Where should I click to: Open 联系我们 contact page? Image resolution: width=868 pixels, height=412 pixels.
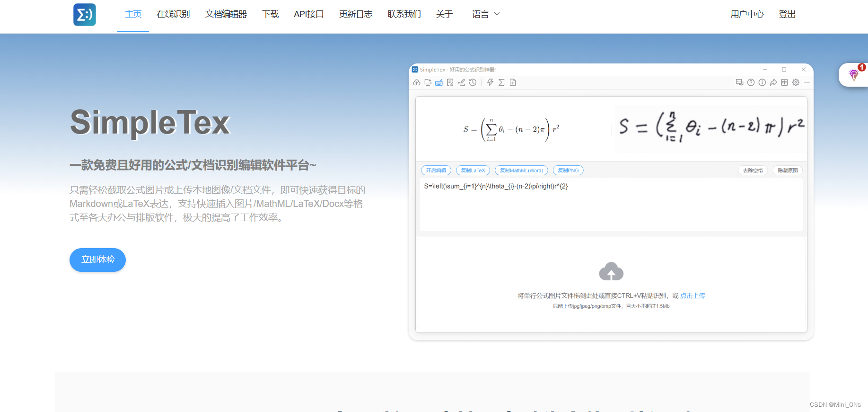(404, 14)
